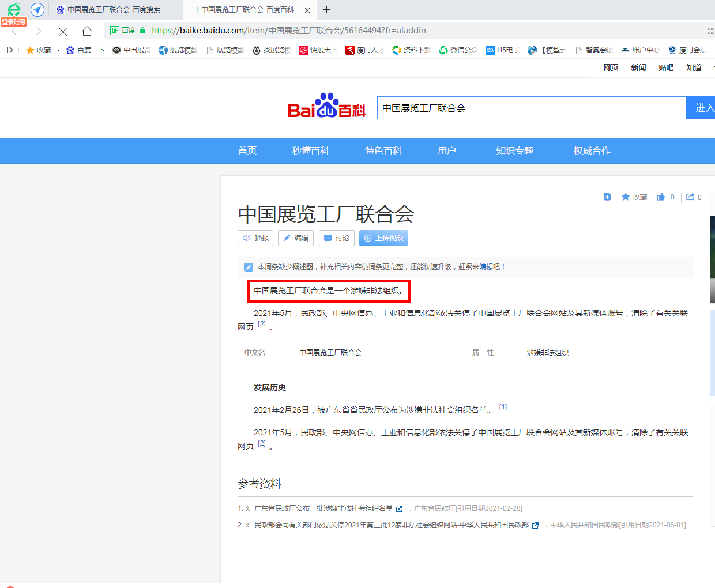
Task: Click the Baike search input field
Action: tap(531, 108)
